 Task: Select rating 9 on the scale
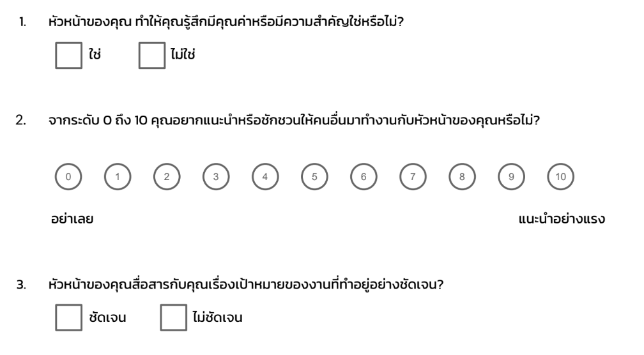[511, 176]
